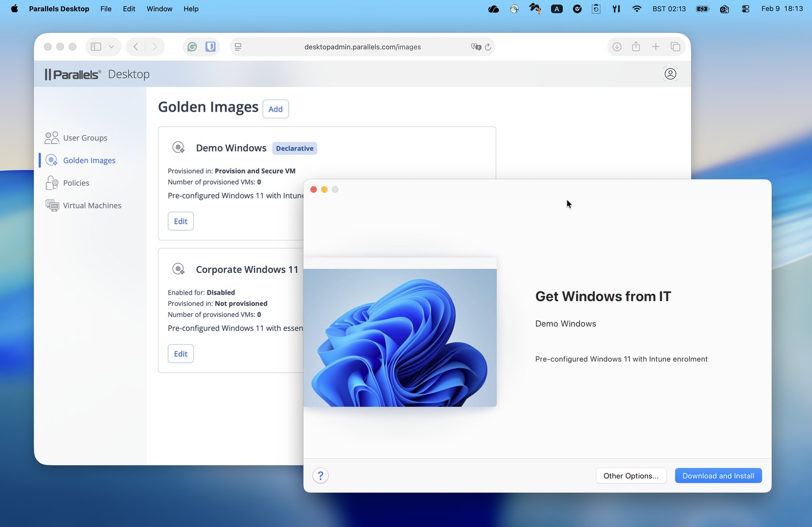Open Control Center in menu bar
This screenshot has width=812, height=527.
[x=746, y=9]
